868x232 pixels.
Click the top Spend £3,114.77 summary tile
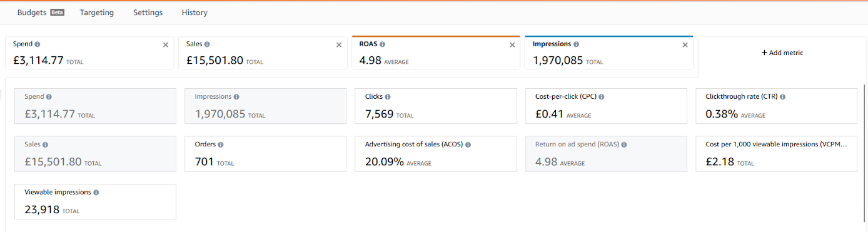(89, 53)
